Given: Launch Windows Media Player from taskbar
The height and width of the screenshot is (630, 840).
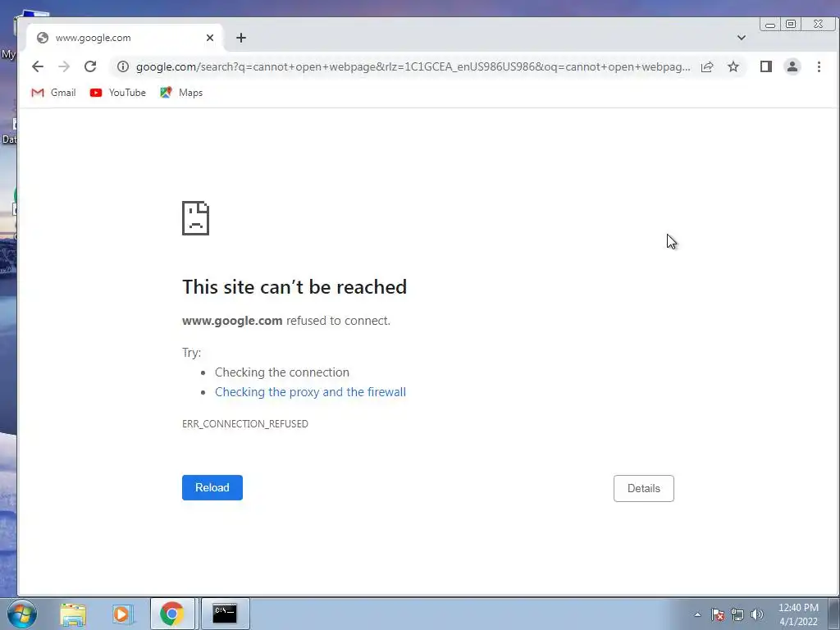Looking at the screenshot, I should pos(122,614).
